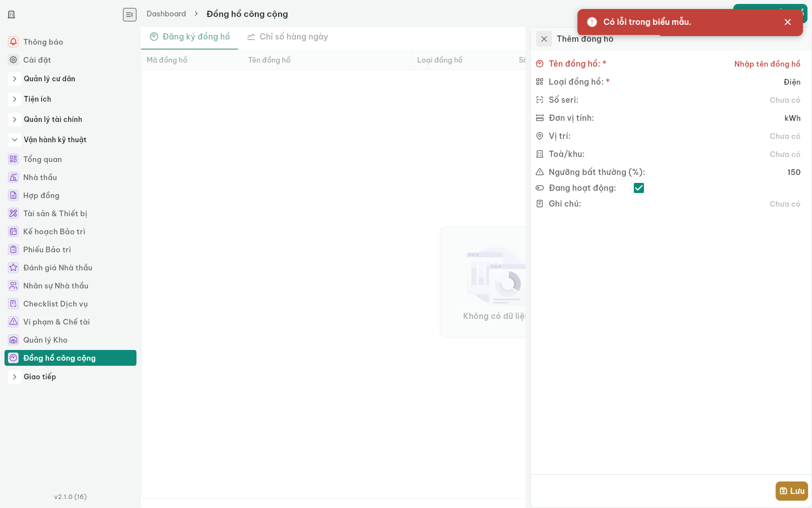Go to Dashboard breadcrumb link
This screenshot has height=508, width=812.
tap(166, 14)
